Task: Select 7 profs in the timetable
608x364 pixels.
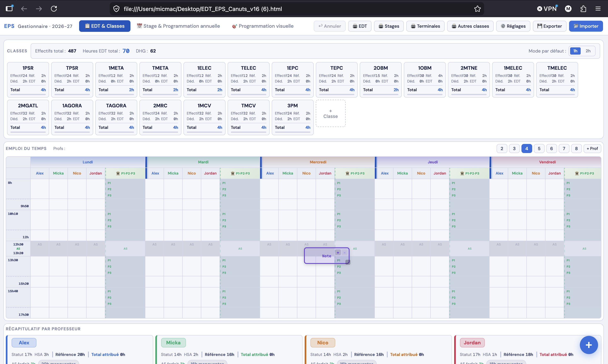Action: (x=564, y=148)
